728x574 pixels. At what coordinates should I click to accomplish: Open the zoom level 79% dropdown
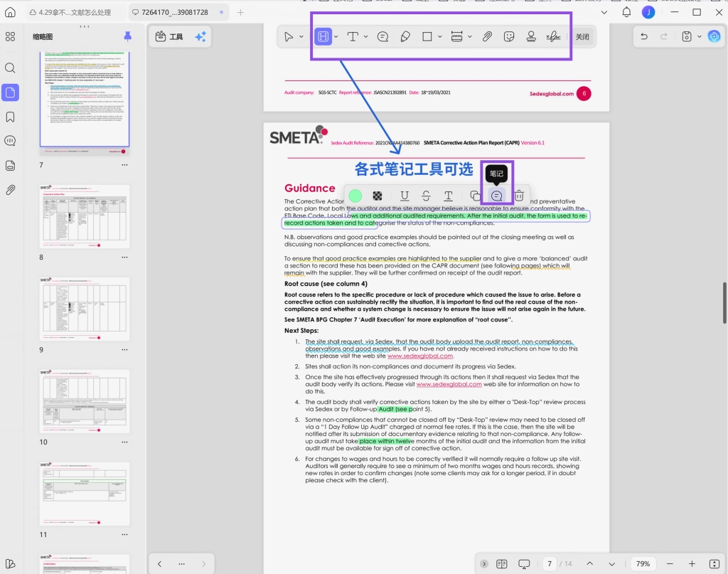(643, 564)
